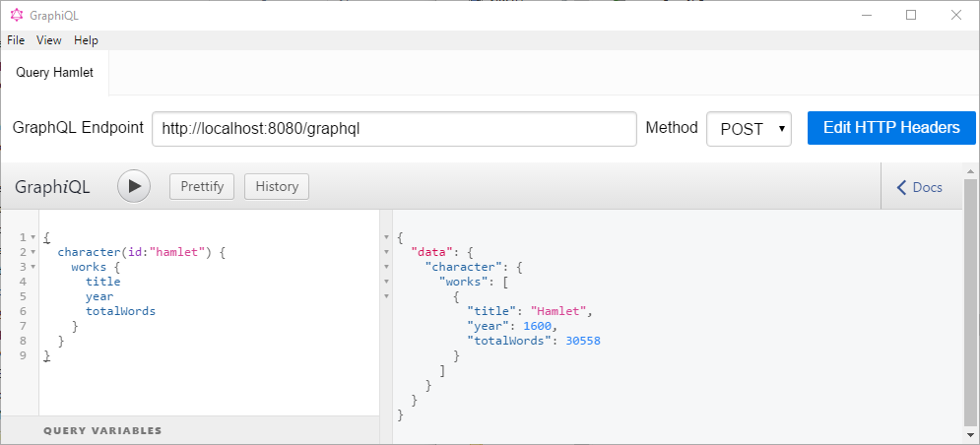Click the vertical scrollbar thumb
Screen dimensions: 980x445
[x=970, y=300]
